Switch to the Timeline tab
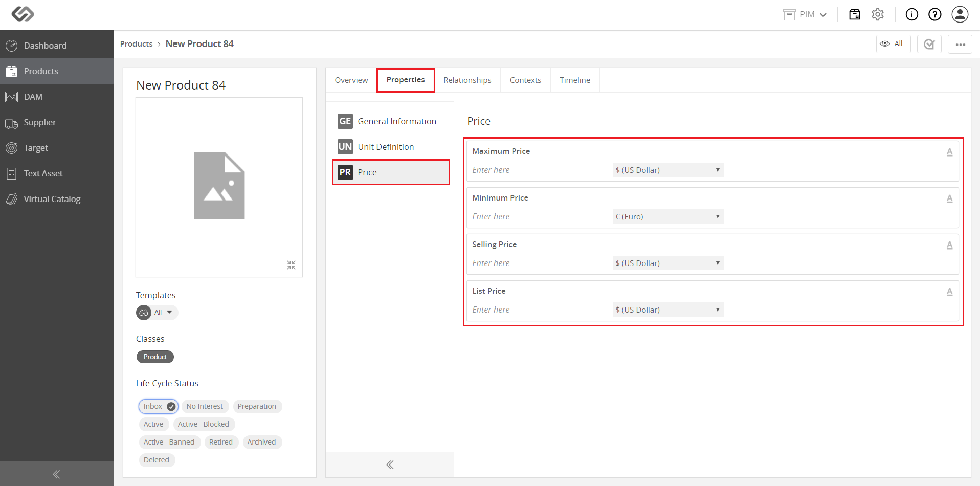The height and width of the screenshot is (486, 980). click(575, 80)
